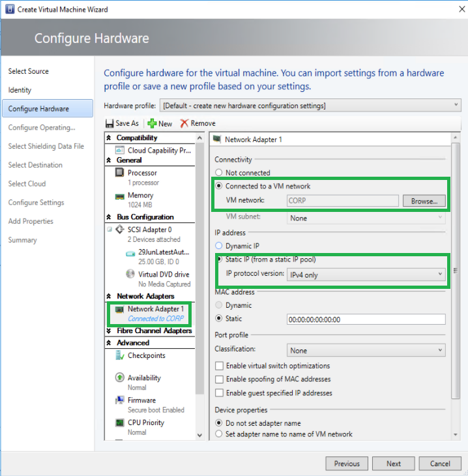Click the VM network CORP text field

pos(343,200)
